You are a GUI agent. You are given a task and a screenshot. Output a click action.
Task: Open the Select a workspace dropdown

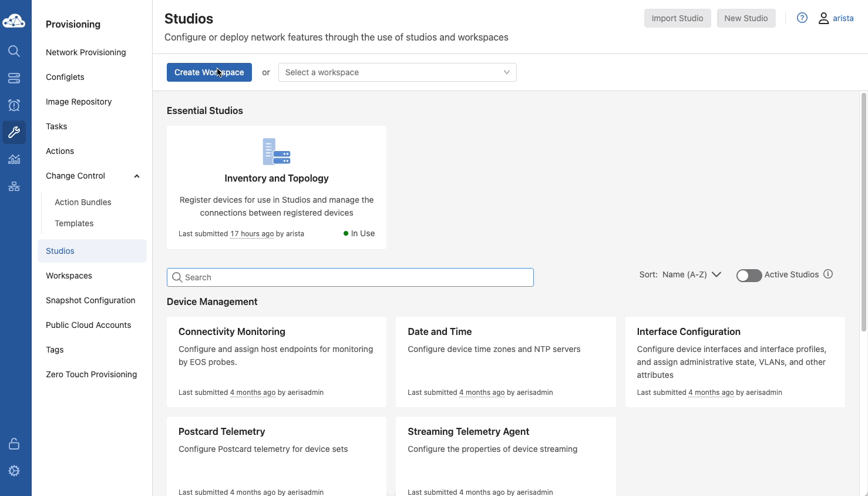click(x=397, y=72)
